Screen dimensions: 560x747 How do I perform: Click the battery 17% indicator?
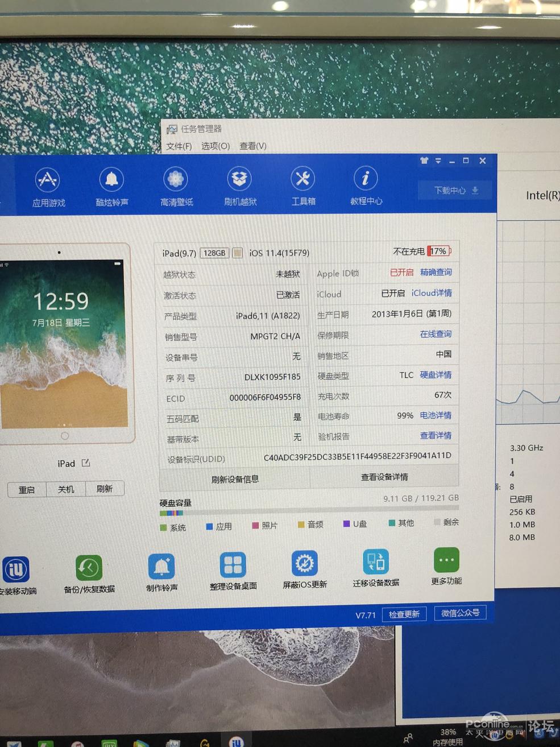pyautogui.click(x=439, y=251)
